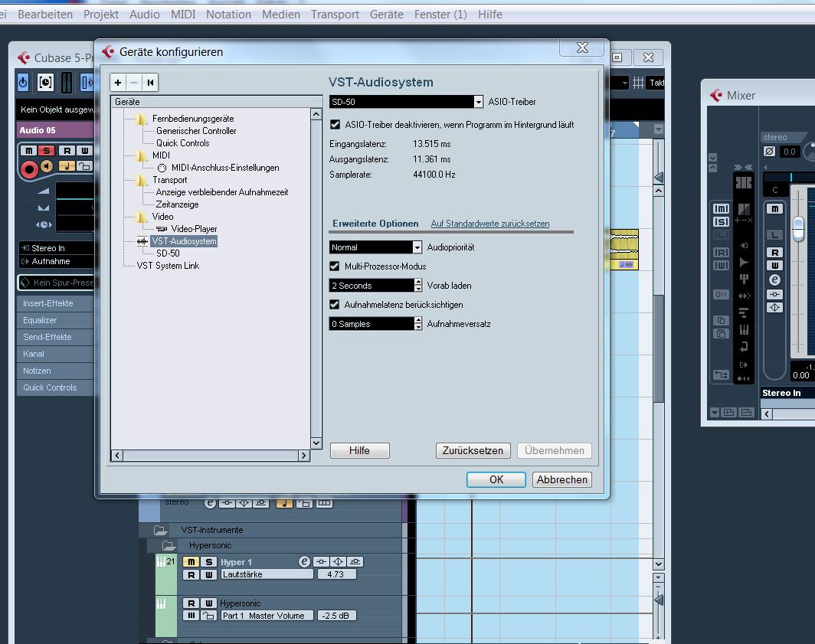Arm record enable on Audio 05 track

29,169
